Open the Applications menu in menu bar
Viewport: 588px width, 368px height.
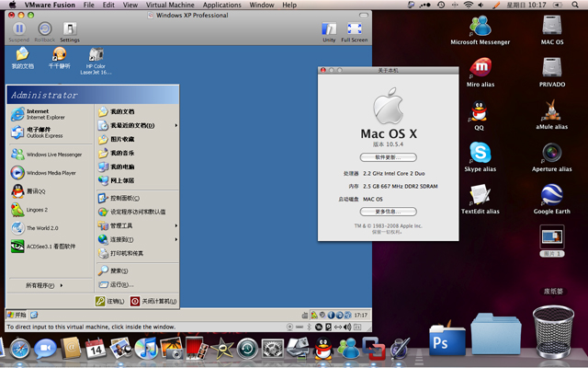222,6
